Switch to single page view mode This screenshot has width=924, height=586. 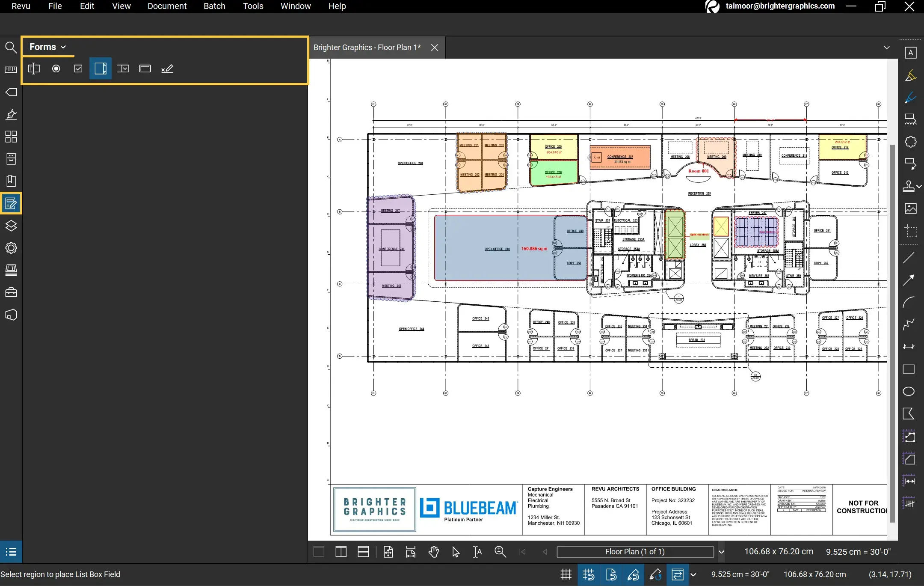coord(319,552)
